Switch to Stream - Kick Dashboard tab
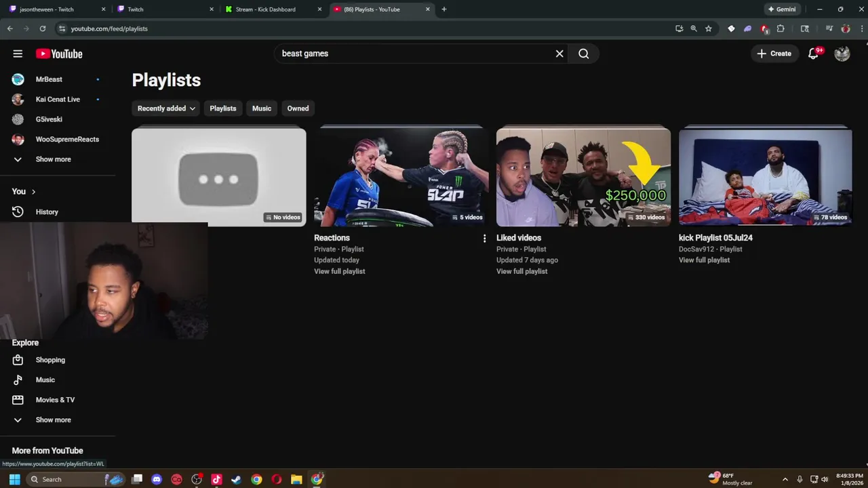868x488 pixels. tap(271, 9)
